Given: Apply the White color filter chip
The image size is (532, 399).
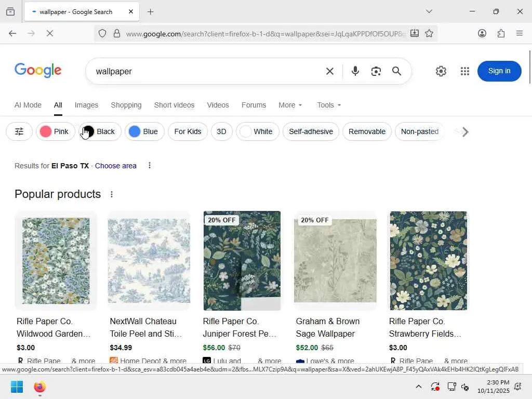Looking at the screenshot, I should [258, 131].
